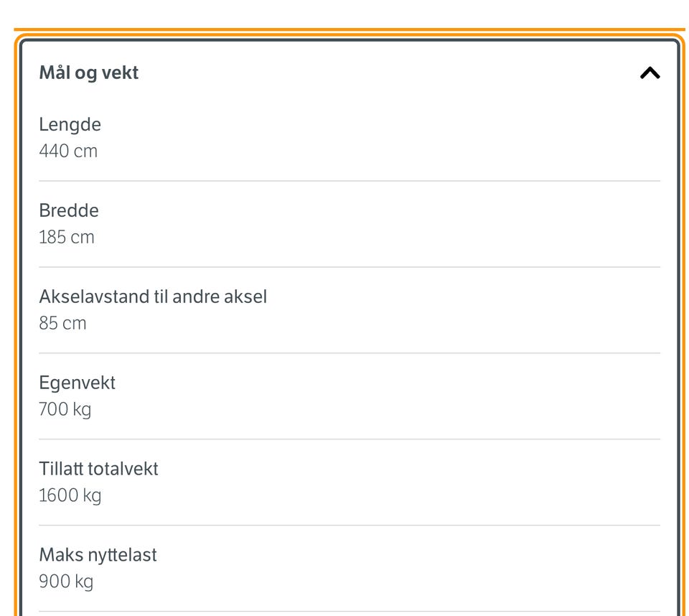Screen dimensions: 689x616
Task: Click divider line below 440 cm
Action: [x=350, y=181]
